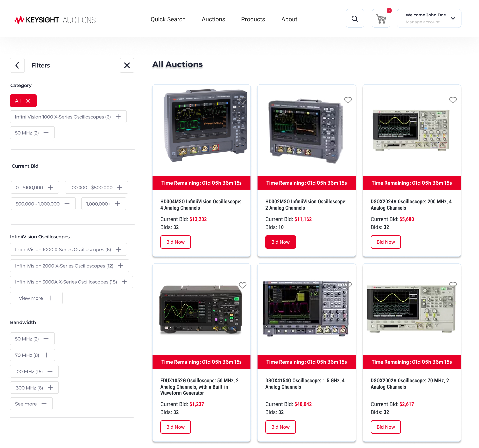The height and width of the screenshot is (448, 479).
Task: Open EDUX1052G Oscilloscope title link
Action: pos(200,387)
